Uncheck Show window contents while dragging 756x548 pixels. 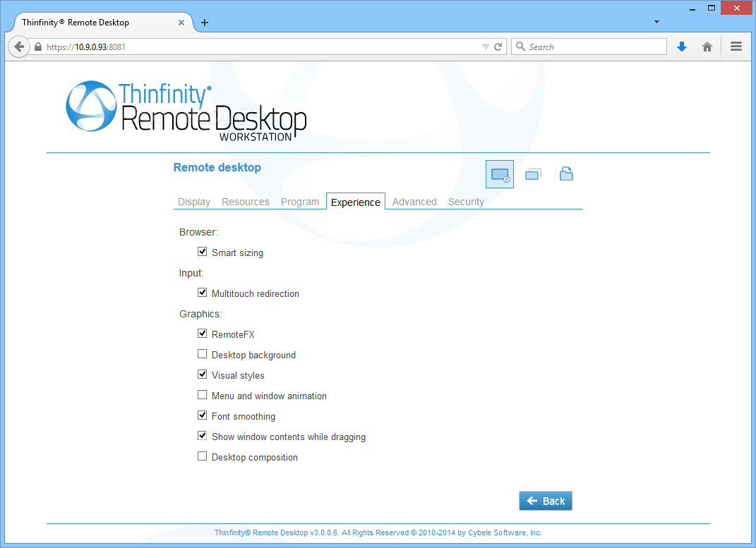coord(202,437)
